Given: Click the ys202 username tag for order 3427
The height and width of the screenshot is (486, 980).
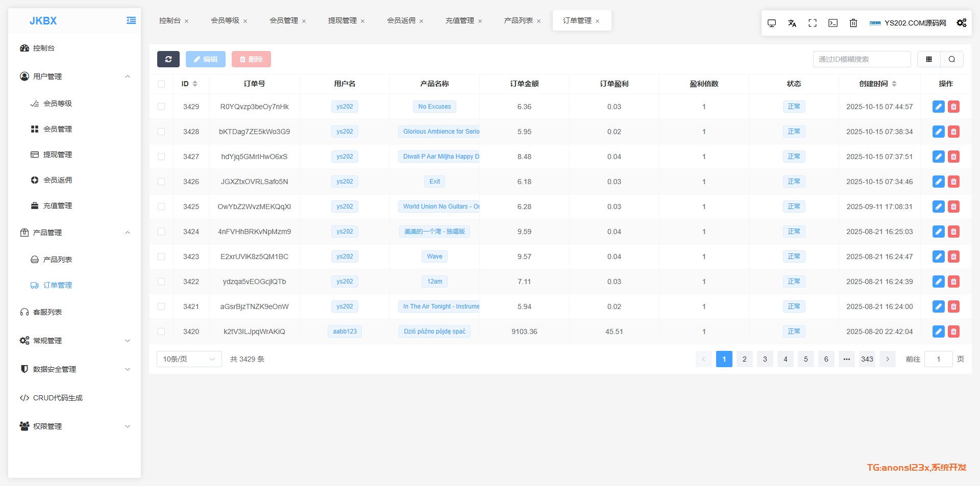Looking at the screenshot, I should click(x=345, y=157).
